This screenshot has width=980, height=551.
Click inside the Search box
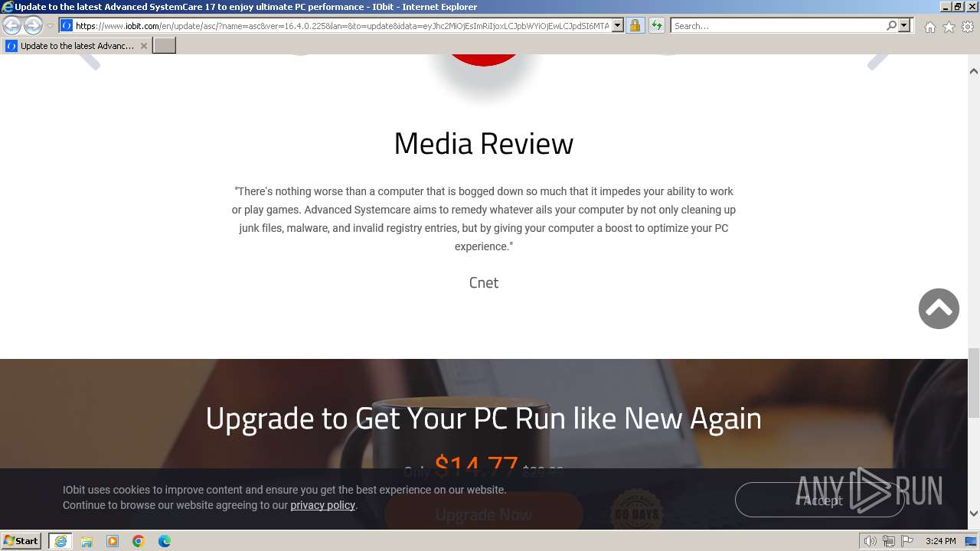click(777, 26)
